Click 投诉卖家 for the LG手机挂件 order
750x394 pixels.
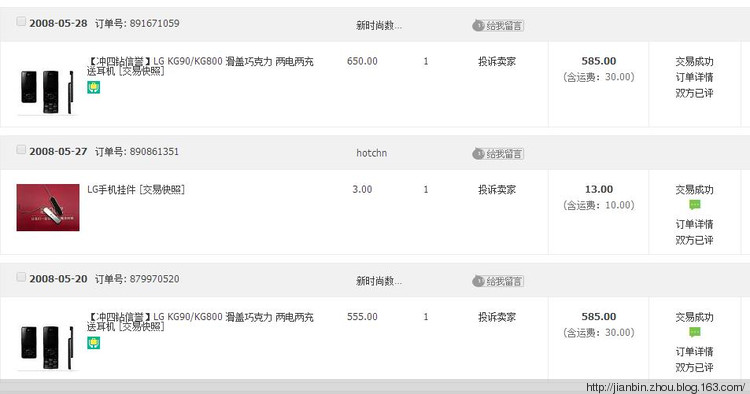(497, 190)
